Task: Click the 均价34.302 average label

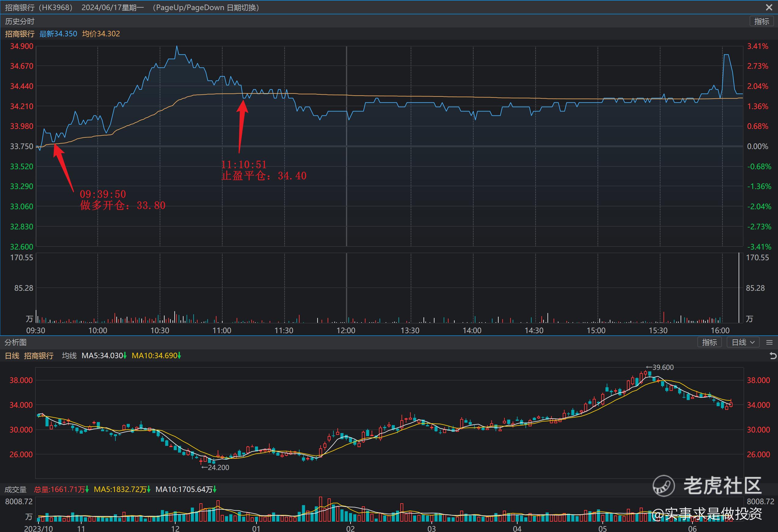Action: [101, 34]
